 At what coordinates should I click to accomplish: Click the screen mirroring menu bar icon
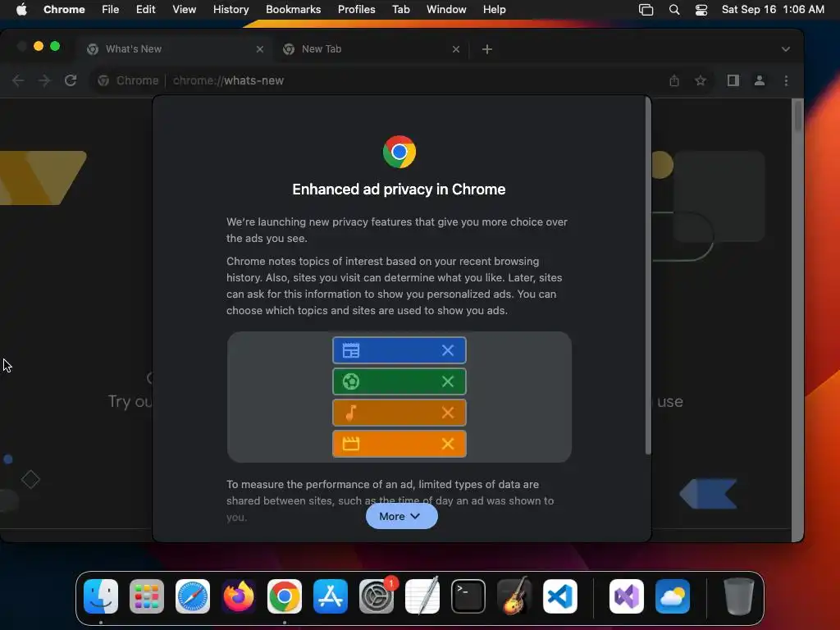646,10
